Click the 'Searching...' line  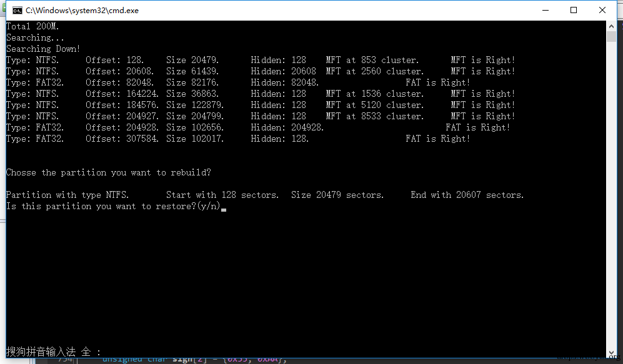click(35, 37)
